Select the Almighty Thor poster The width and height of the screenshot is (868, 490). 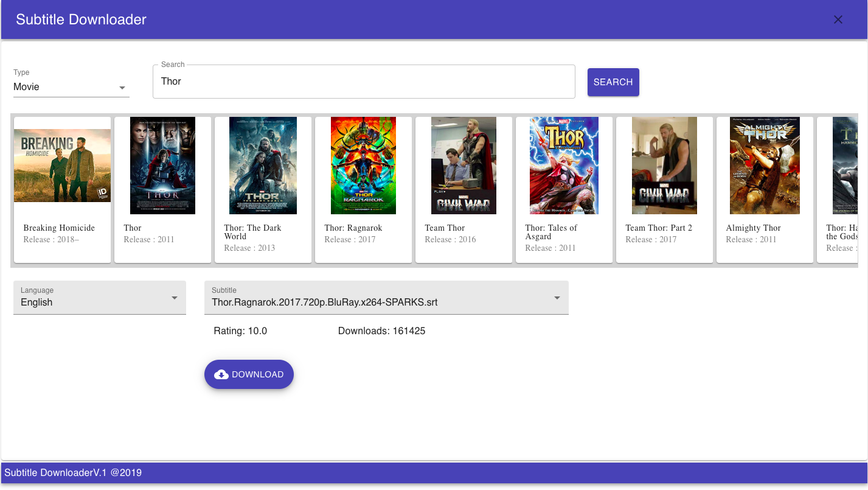pos(765,165)
